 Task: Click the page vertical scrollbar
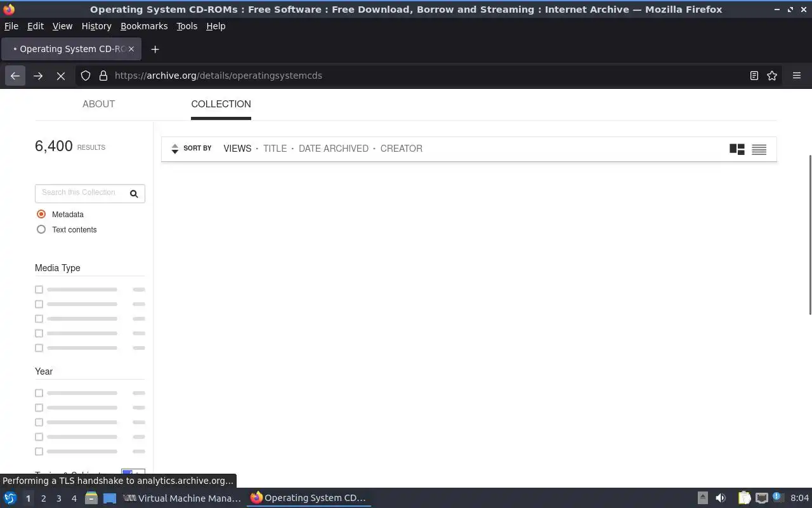809,234
